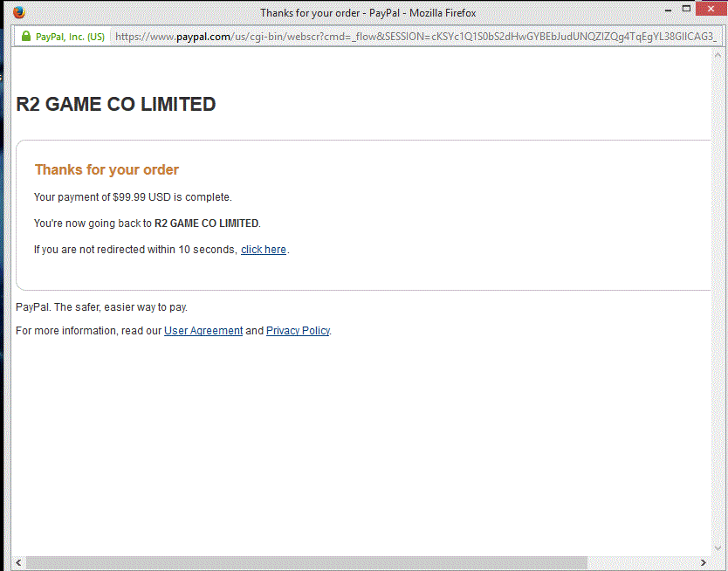Open the Privacy Policy link

click(298, 331)
